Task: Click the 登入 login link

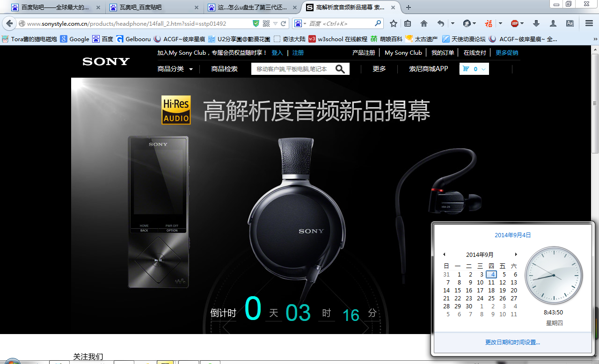Action: pos(277,53)
